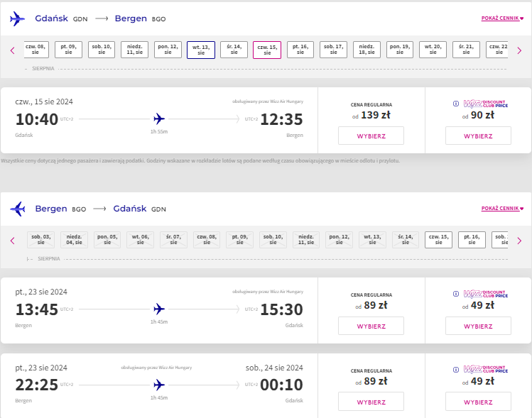Viewport: 532px width, 418px height.
Task: Click unavailable return date czw. 08, sie
Action: click(207, 240)
